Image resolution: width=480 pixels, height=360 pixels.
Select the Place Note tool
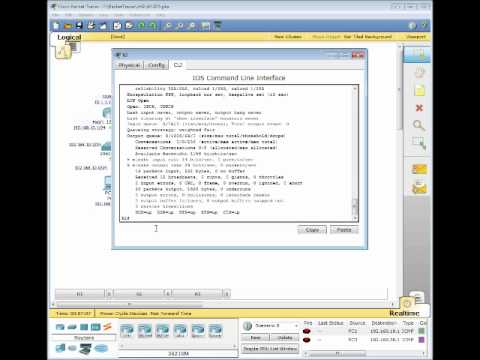(419, 90)
